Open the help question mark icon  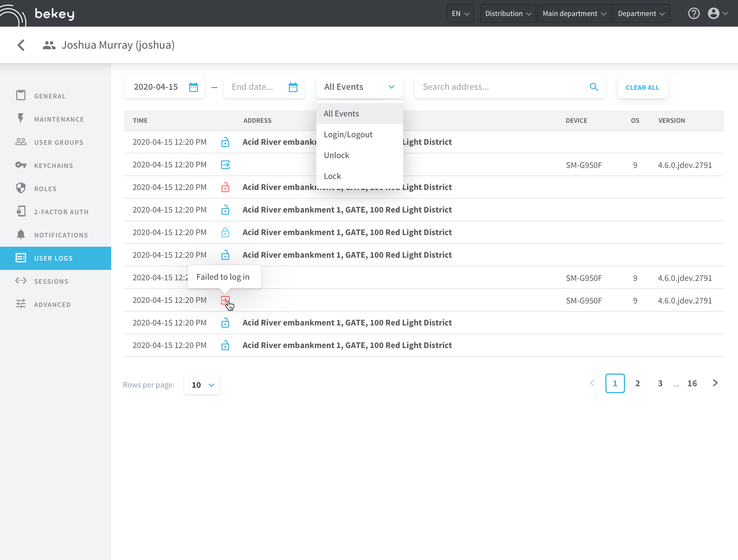click(694, 13)
